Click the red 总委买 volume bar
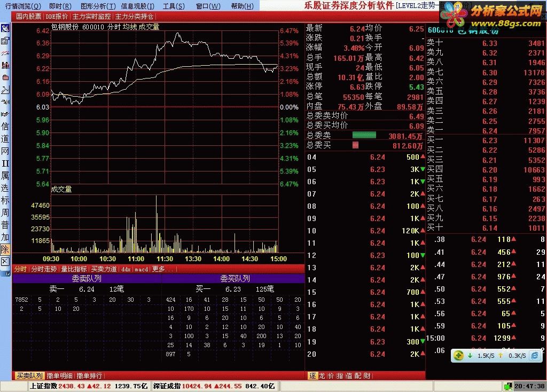547x392 pixels. 355,145
